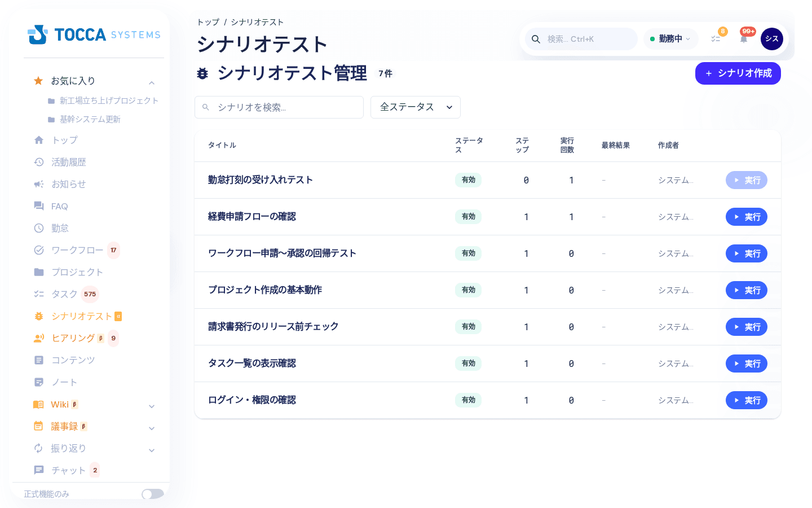Click the 最終結果 column header

(x=616, y=146)
